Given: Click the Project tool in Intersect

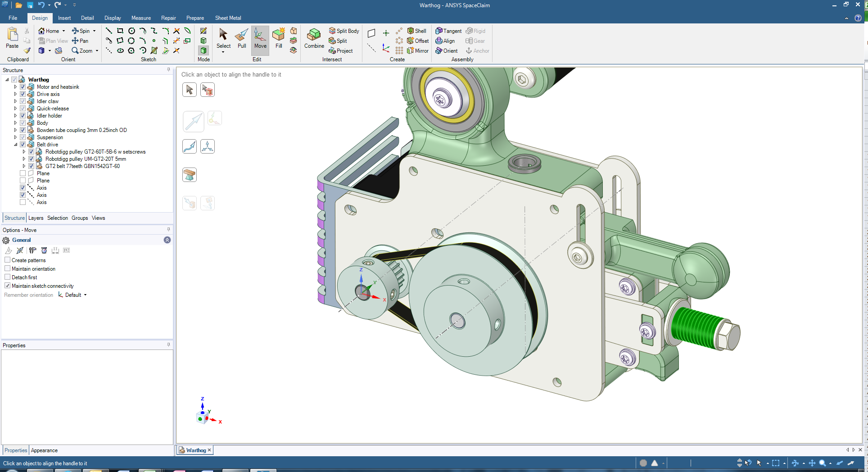Looking at the screenshot, I should click(x=341, y=51).
